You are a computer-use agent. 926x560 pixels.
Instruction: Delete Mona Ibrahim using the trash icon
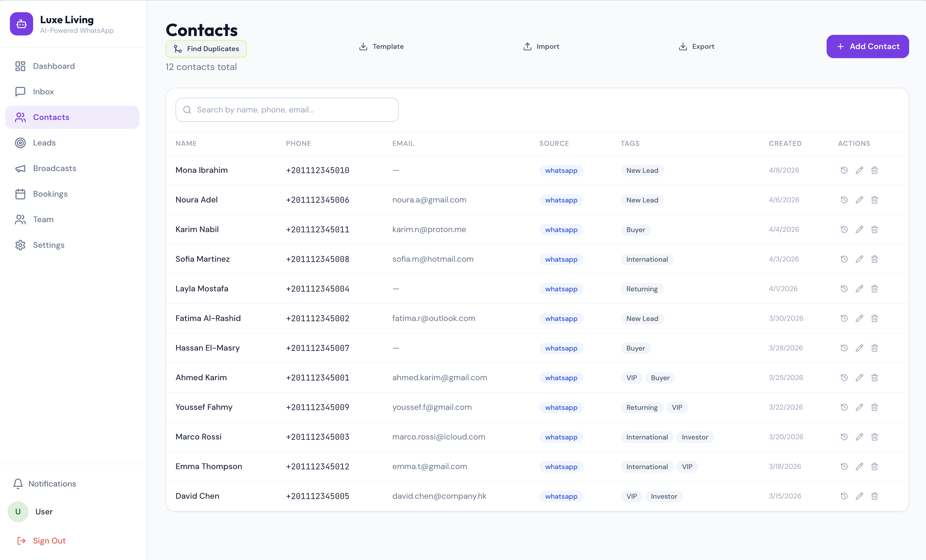click(875, 170)
